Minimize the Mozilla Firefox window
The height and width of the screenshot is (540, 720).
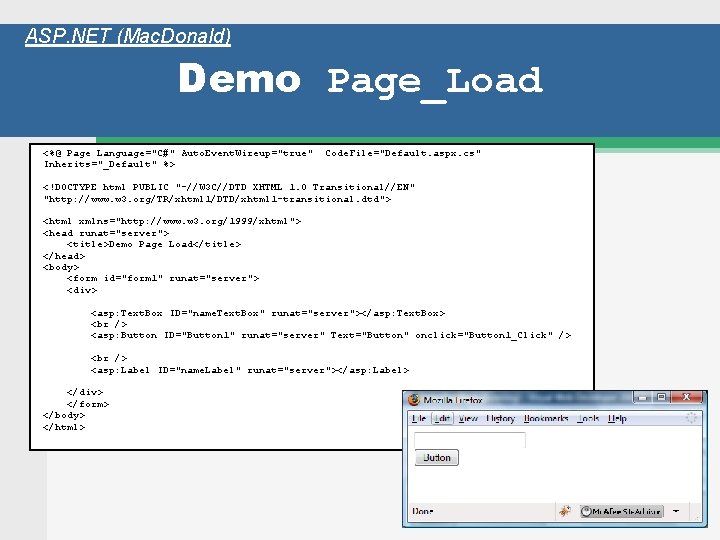click(x=643, y=397)
